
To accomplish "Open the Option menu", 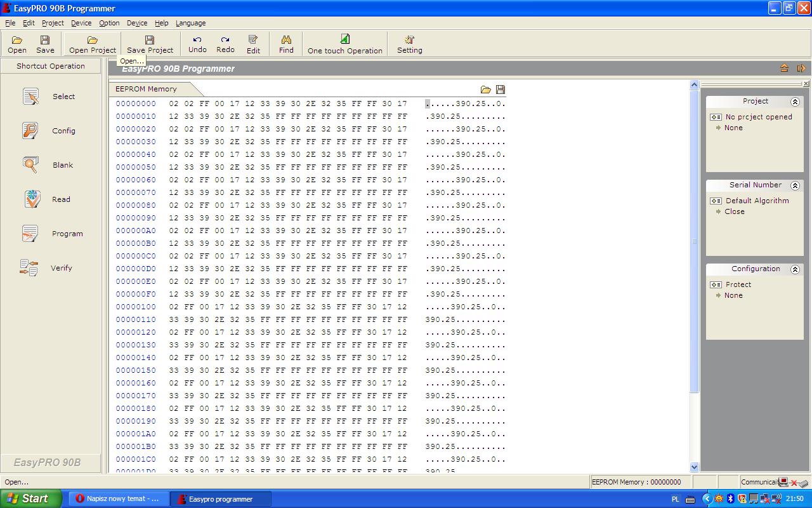I will point(109,23).
